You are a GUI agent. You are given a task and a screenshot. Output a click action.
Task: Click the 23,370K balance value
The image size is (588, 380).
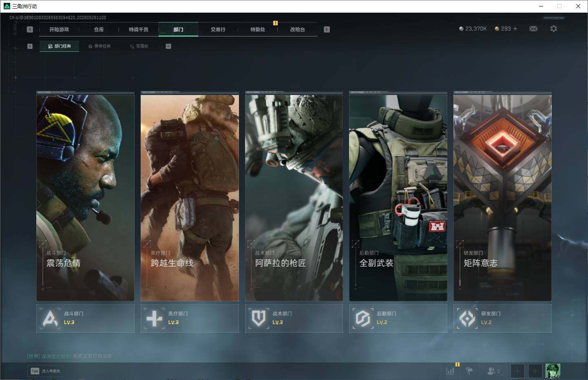[476, 29]
